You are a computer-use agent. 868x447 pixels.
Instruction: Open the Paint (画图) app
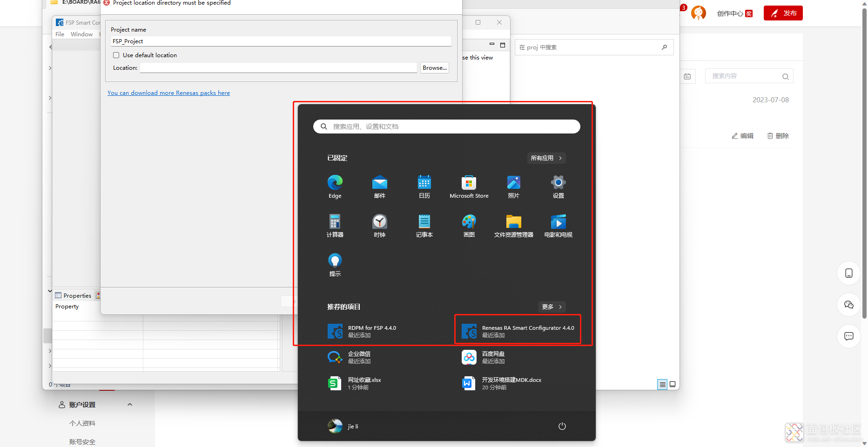pos(469,226)
